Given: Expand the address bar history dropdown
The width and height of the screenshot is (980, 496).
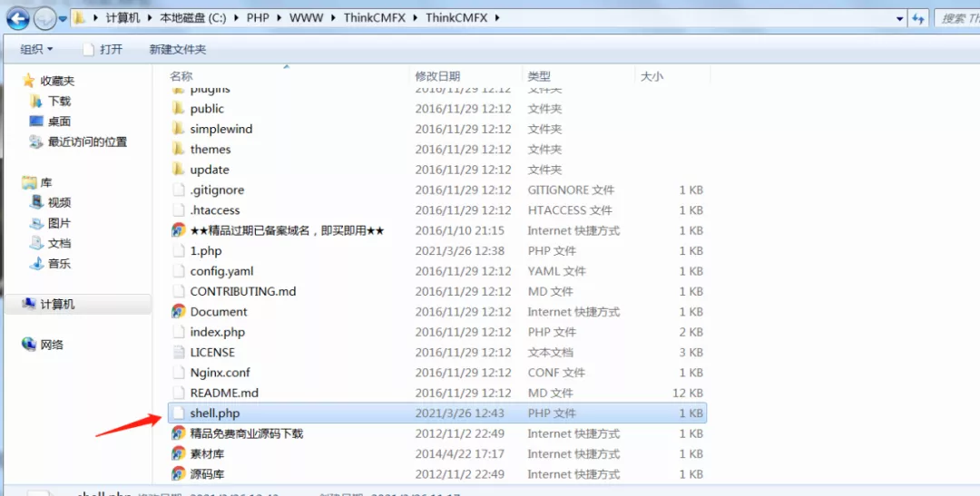Looking at the screenshot, I should (899, 18).
